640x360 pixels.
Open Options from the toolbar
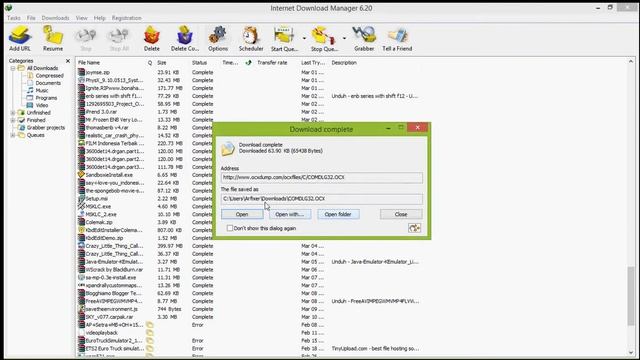218,38
